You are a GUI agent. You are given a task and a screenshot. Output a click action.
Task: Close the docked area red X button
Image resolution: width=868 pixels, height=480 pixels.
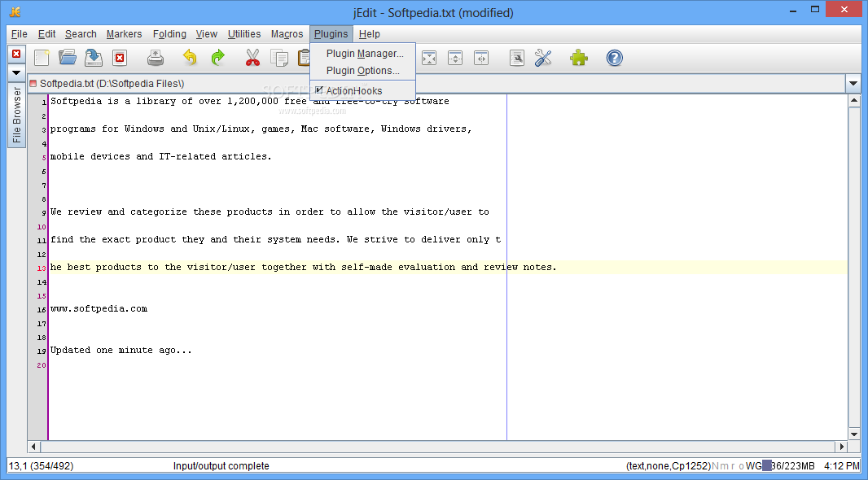coord(16,54)
